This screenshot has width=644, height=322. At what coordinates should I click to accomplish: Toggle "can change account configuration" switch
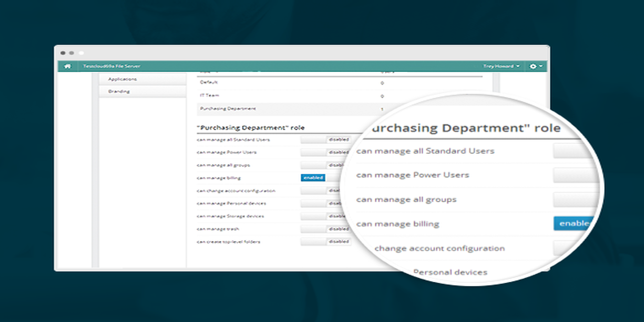tap(326, 191)
